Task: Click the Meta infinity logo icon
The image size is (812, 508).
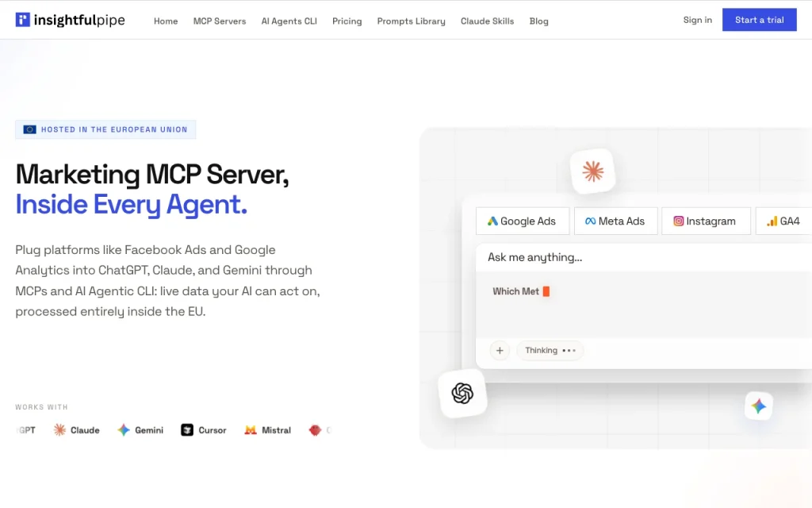Action: (590, 221)
